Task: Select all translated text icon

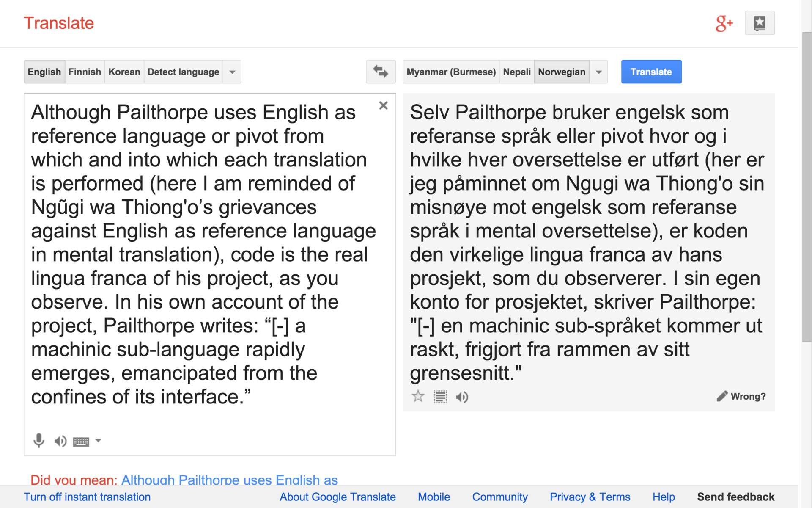Action: click(440, 397)
